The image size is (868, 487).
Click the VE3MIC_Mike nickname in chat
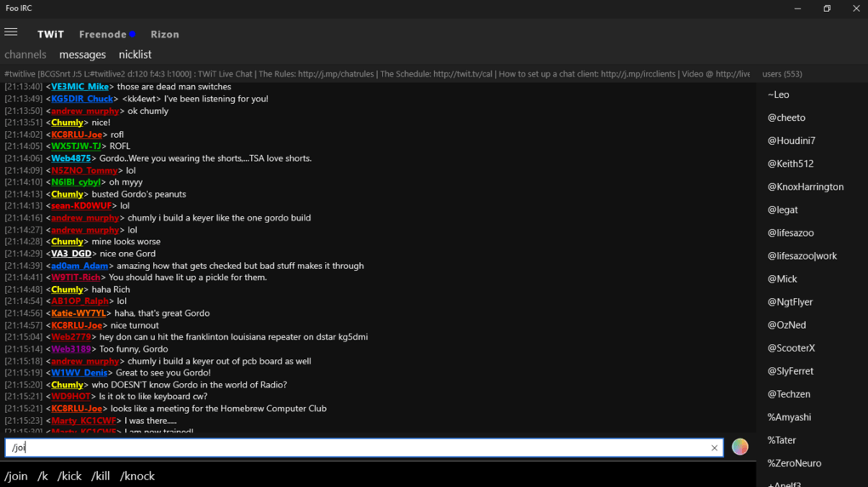[80, 87]
